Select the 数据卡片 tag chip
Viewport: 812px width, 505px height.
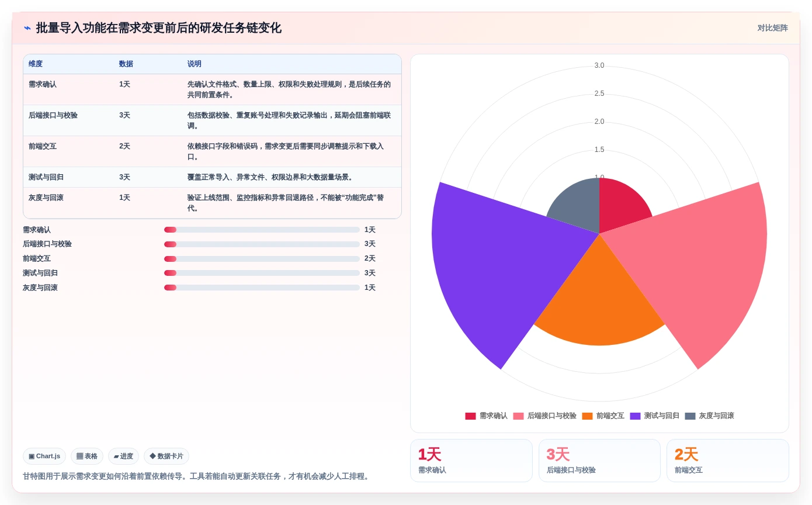[x=166, y=456]
